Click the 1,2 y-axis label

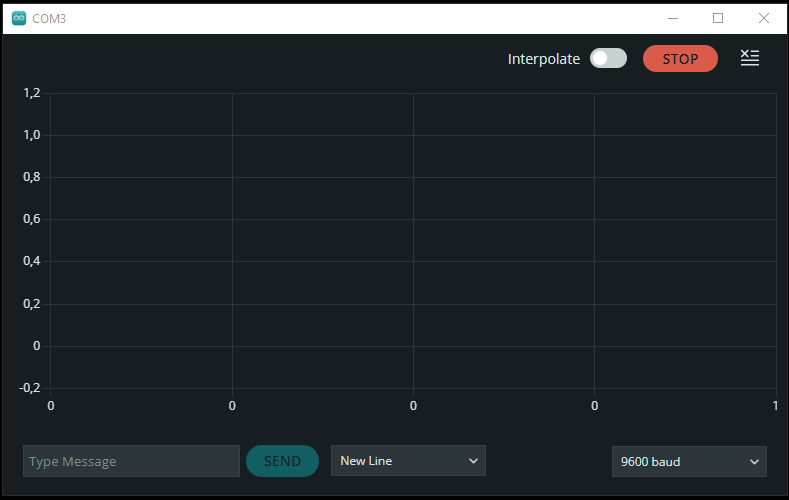[31, 93]
